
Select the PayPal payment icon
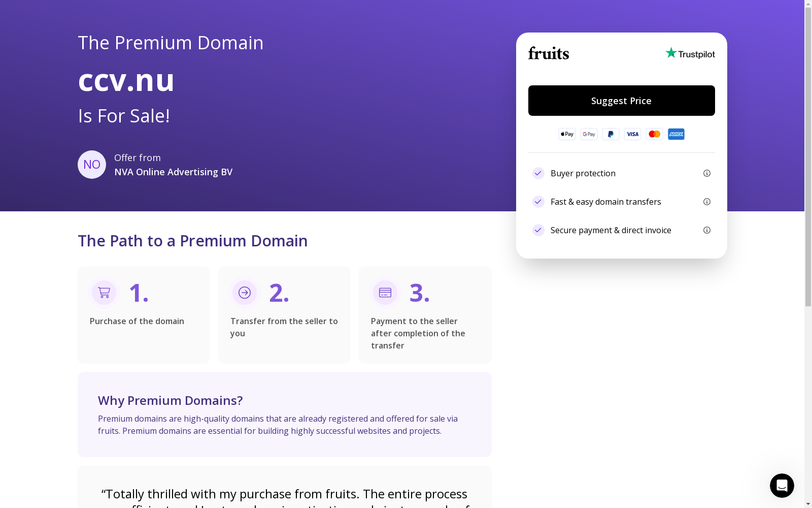point(611,134)
